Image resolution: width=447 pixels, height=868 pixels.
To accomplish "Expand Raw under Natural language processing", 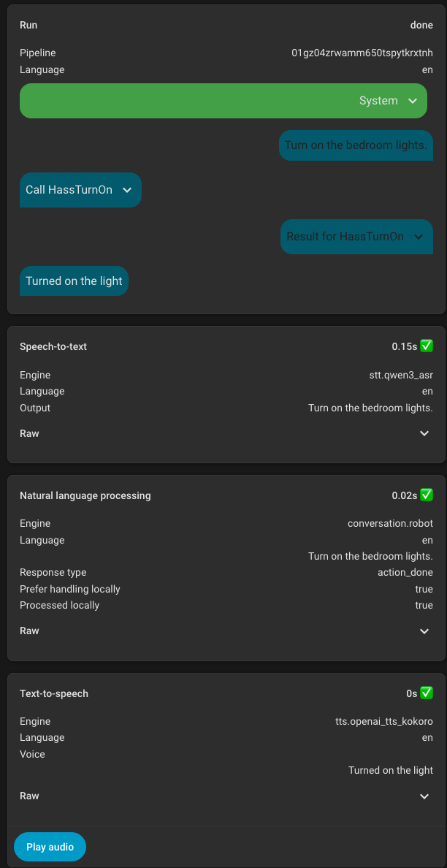I will coord(424,631).
